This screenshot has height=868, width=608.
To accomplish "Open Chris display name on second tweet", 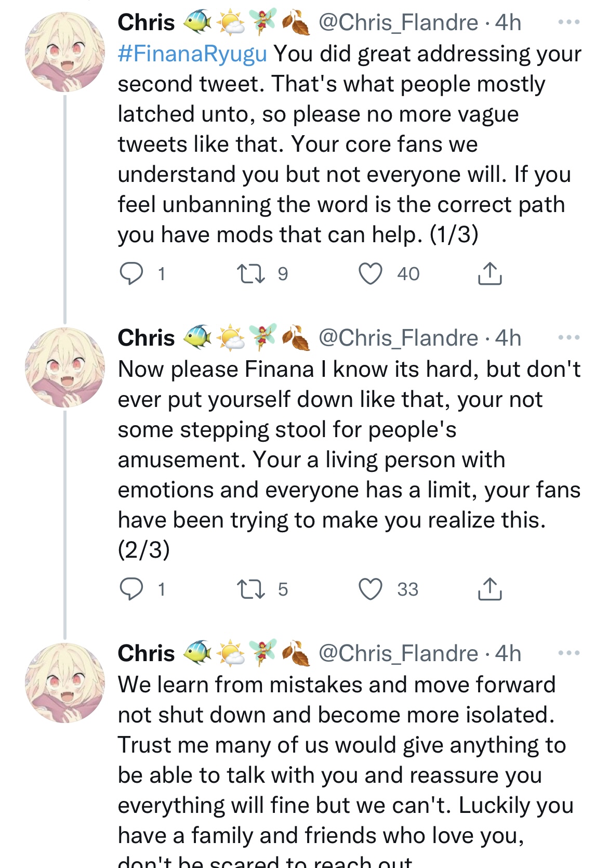I will 147,338.
